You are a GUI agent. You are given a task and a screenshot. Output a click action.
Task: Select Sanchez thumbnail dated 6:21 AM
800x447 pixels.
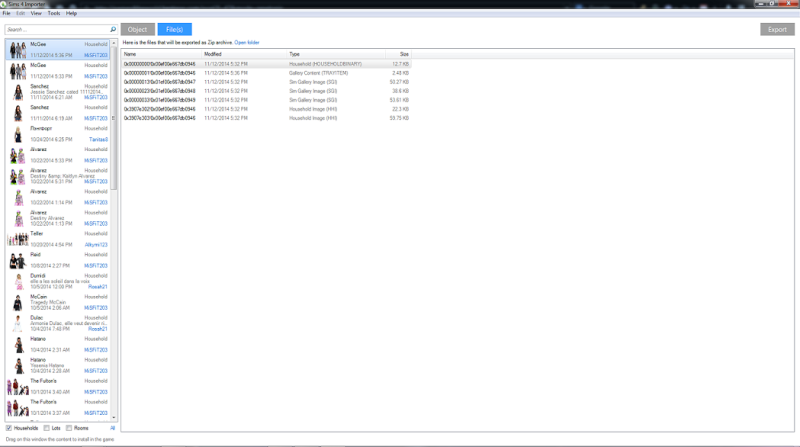[x=18, y=92]
